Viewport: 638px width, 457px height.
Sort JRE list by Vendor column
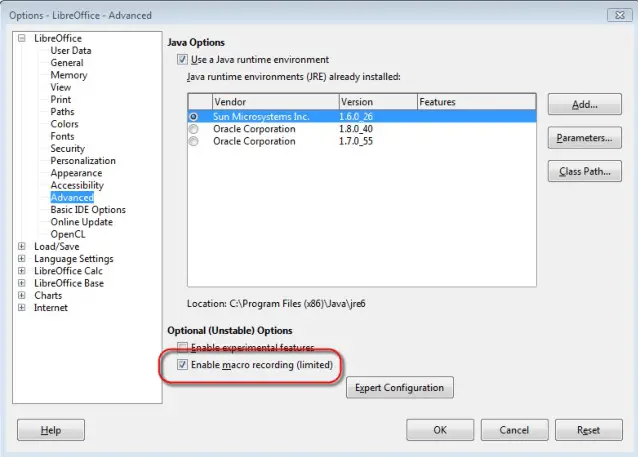275,102
